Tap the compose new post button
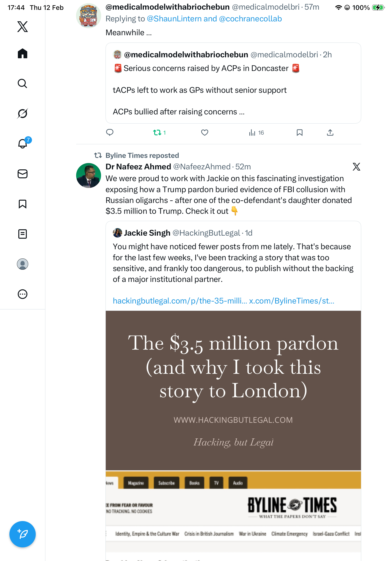The height and width of the screenshot is (561, 392). (23, 534)
